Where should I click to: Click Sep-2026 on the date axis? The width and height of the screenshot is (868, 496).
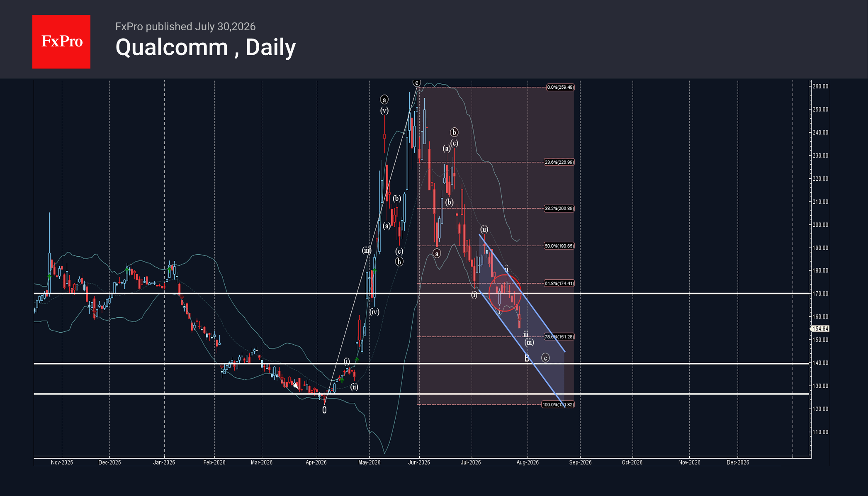(580, 462)
